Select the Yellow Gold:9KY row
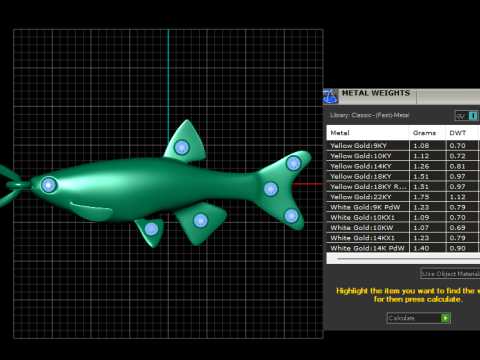480x360 pixels. pos(402,146)
